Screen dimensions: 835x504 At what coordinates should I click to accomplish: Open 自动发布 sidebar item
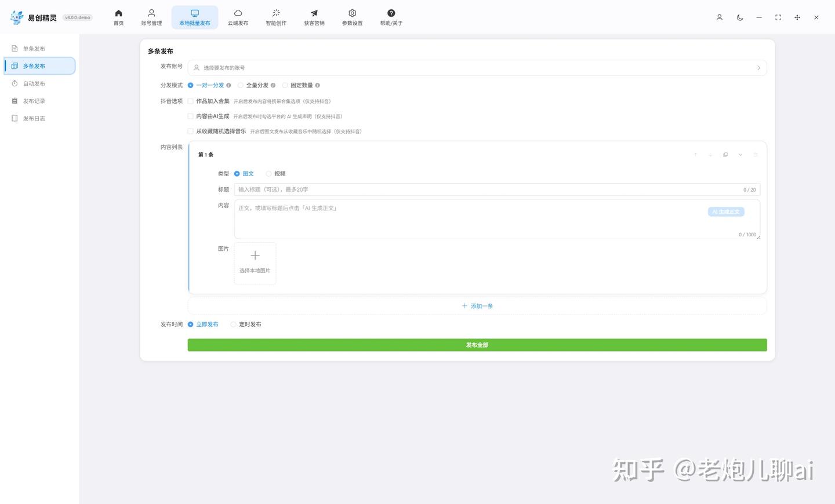(39, 83)
